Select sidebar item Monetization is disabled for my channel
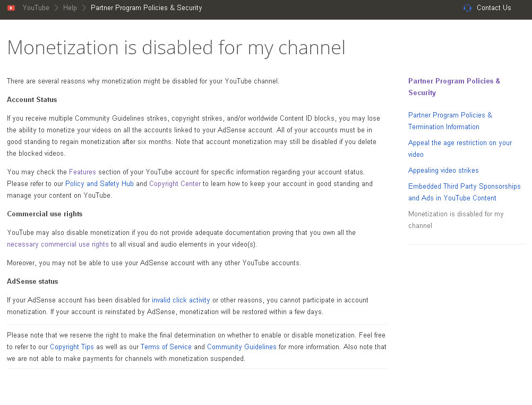The height and width of the screenshot is (405, 532). click(456, 220)
